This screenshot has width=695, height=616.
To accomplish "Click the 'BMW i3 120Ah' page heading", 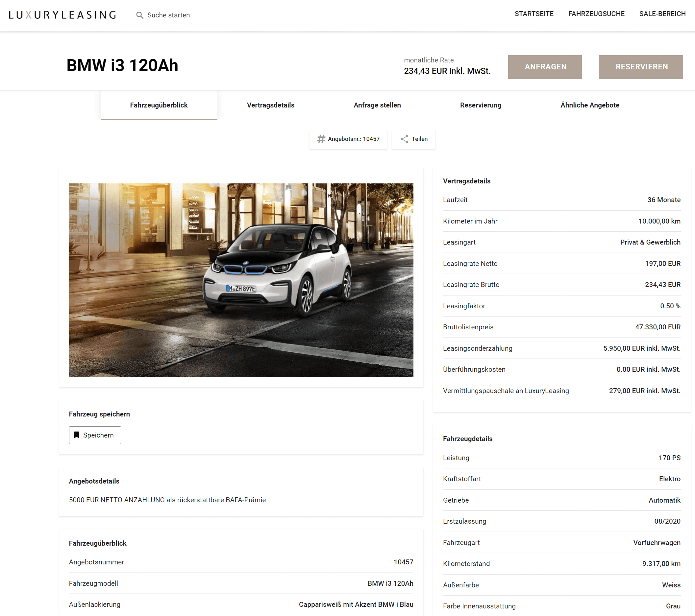I will pyautogui.click(x=122, y=65).
